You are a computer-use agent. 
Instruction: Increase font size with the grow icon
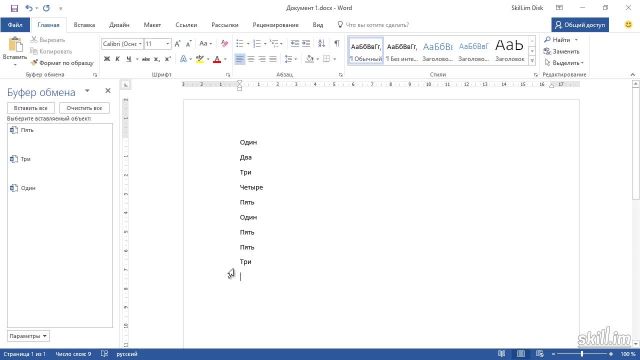(177, 44)
